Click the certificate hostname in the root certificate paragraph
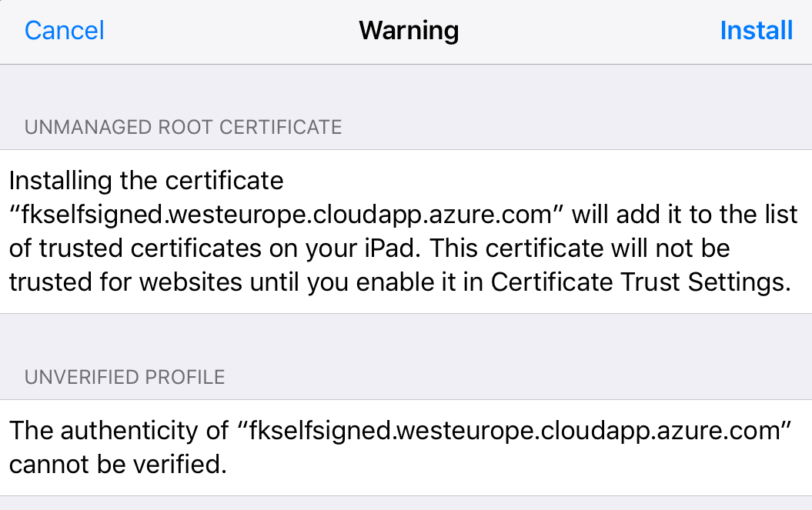The image size is (812, 510). 287,215
